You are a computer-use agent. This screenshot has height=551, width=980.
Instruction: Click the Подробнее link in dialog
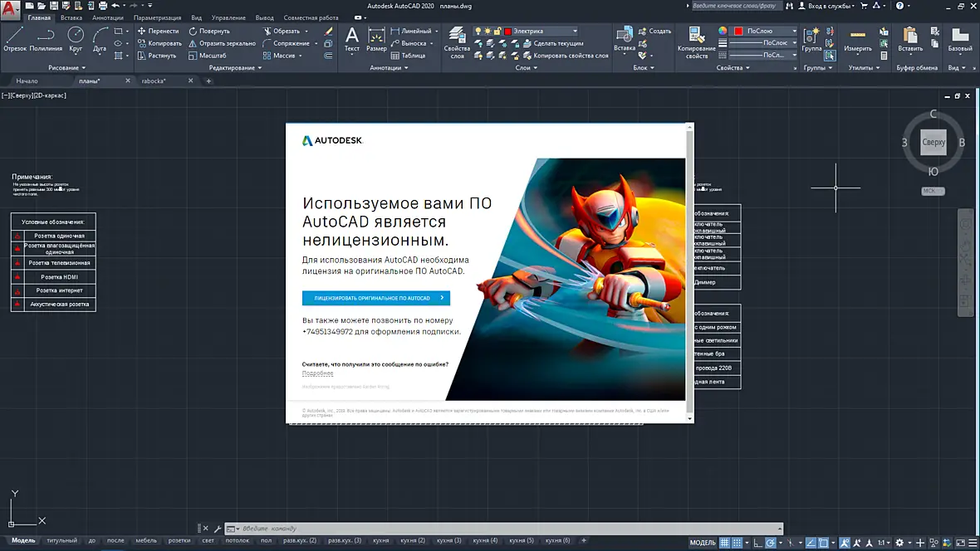pos(317,373)
